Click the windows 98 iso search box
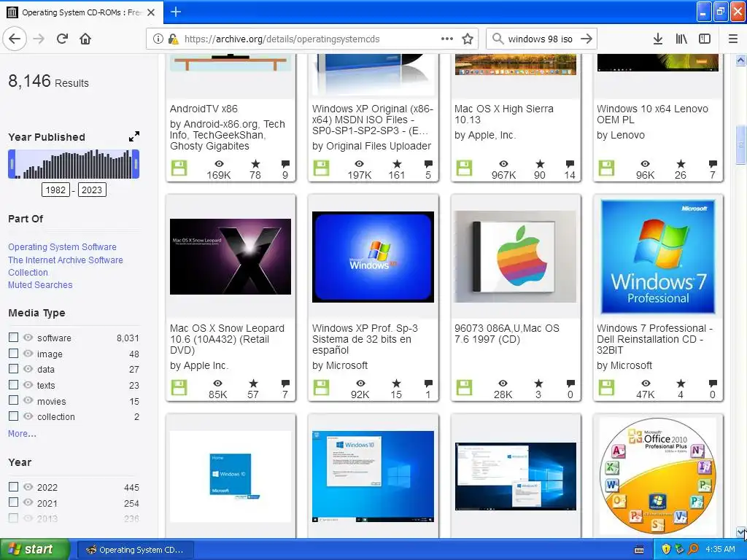The height and width of the screenshot is (560, 747). click(x=541, y=39)
